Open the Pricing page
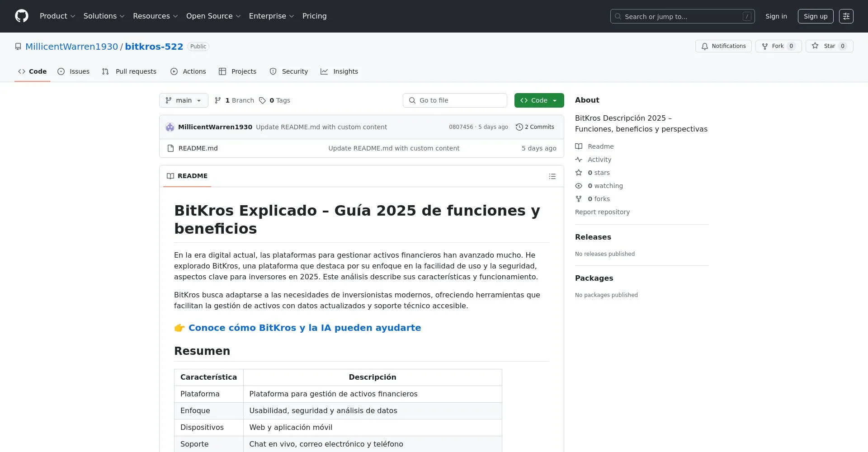 (x=314, y=16)
